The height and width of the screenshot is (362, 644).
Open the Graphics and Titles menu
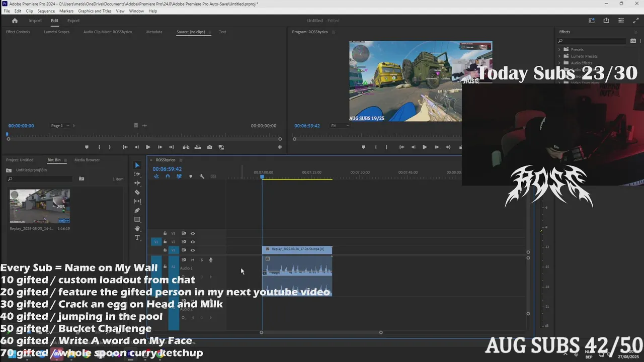(95, 11)
